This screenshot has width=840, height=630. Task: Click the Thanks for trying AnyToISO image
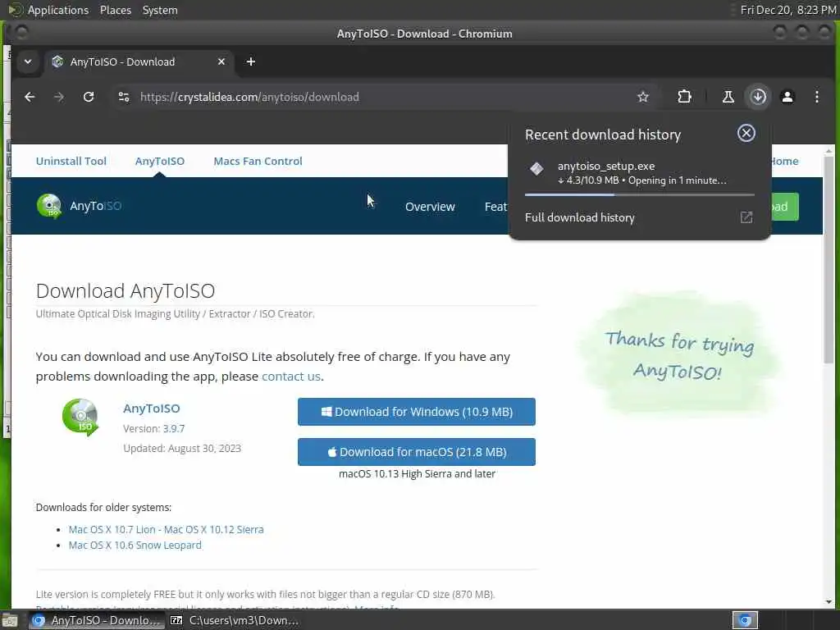click(x=679, y=354)
